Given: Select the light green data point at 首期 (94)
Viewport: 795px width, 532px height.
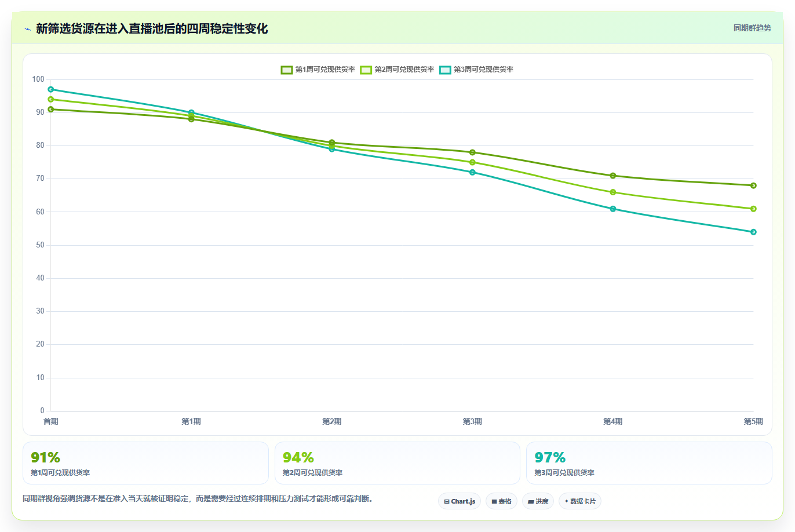Looking at the screenshot, I should tap(51, 100).
